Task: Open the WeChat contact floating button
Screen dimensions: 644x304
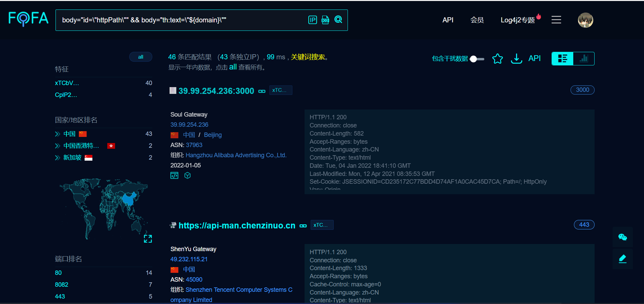Action: [622, 237]
